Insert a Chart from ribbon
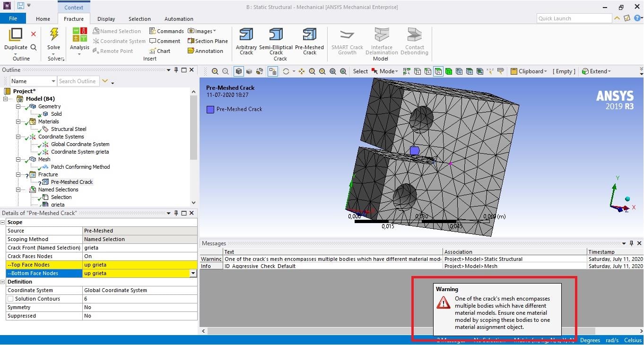This screenshot has width=644, height=345. 159,51
